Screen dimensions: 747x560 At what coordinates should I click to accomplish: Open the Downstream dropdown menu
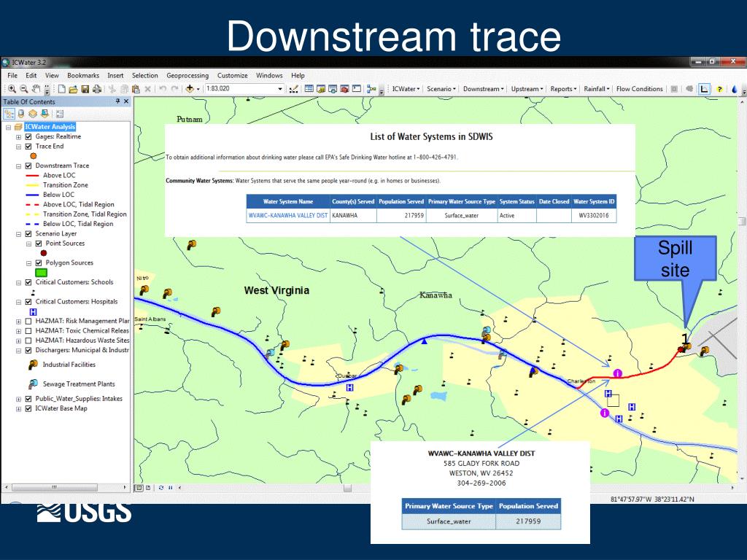484,89
